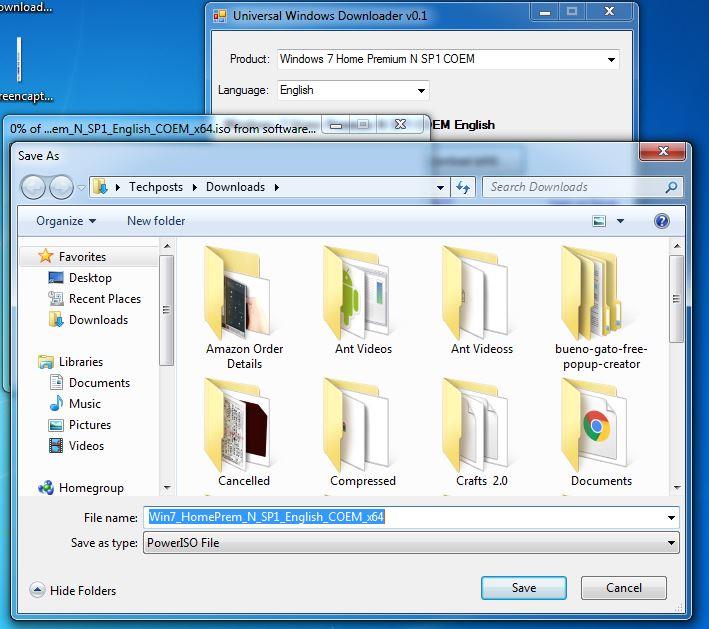Click the Back navigation arrow in Save As

(33, 187)
